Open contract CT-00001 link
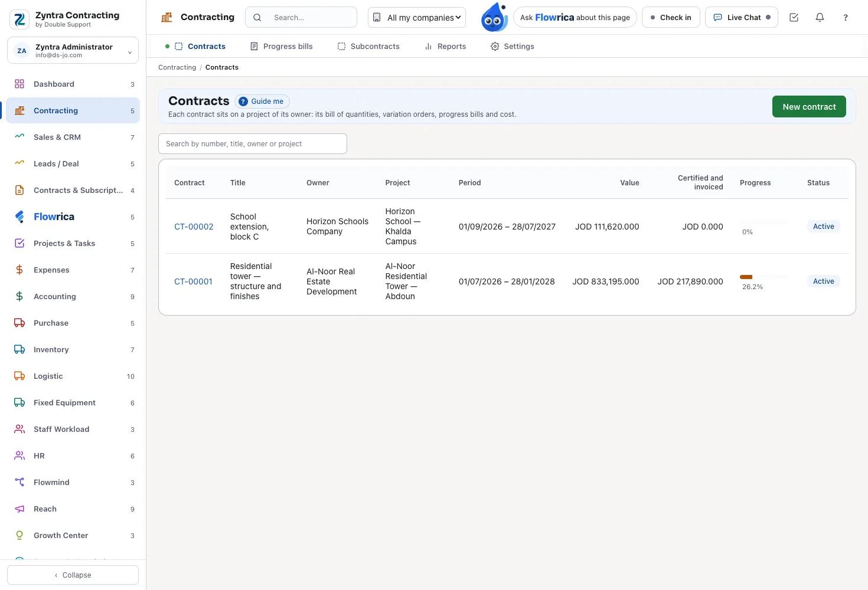 (x=193, y=281)
